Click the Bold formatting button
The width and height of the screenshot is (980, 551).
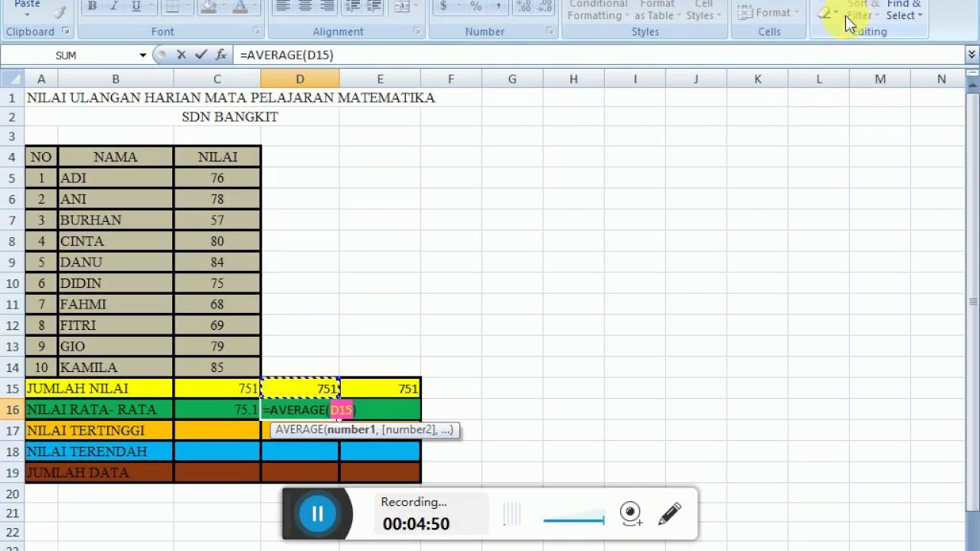point(92,7)
